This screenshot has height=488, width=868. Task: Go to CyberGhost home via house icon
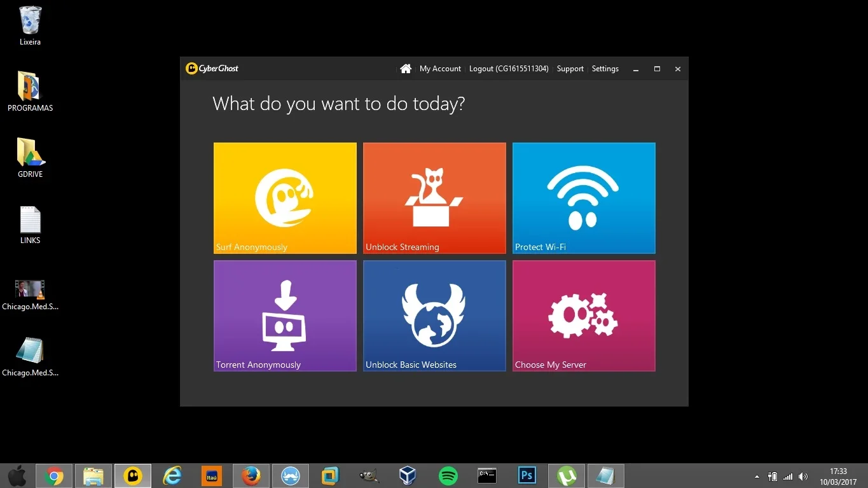click(x=406, y=69)
